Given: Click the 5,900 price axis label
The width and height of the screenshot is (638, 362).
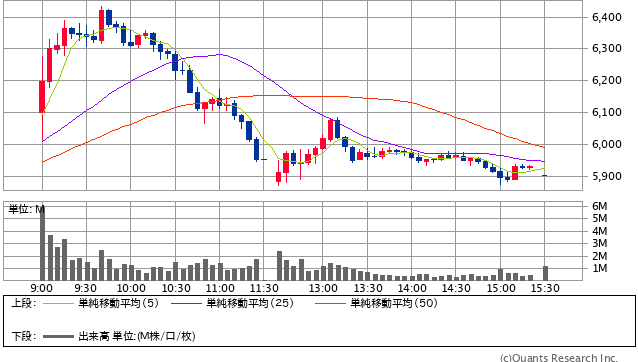Looking at the screenshot, I should (x=607, y=177).
